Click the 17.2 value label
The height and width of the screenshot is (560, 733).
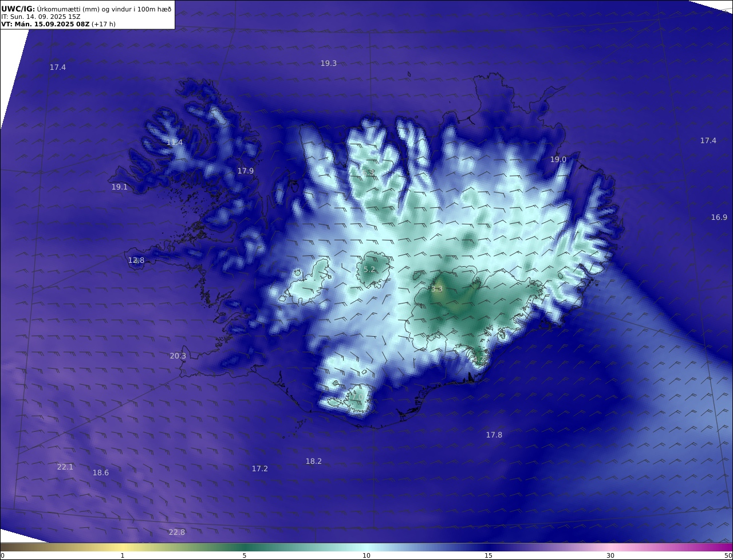click(260, 469)
